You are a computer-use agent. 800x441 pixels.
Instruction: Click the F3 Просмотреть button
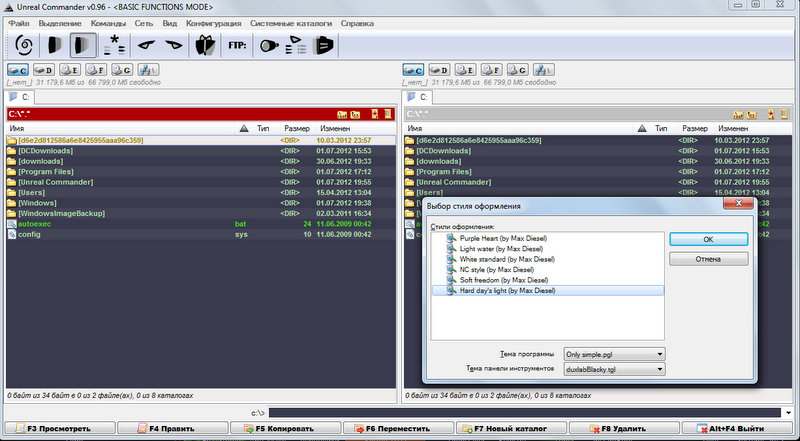[x=60, y=429]
